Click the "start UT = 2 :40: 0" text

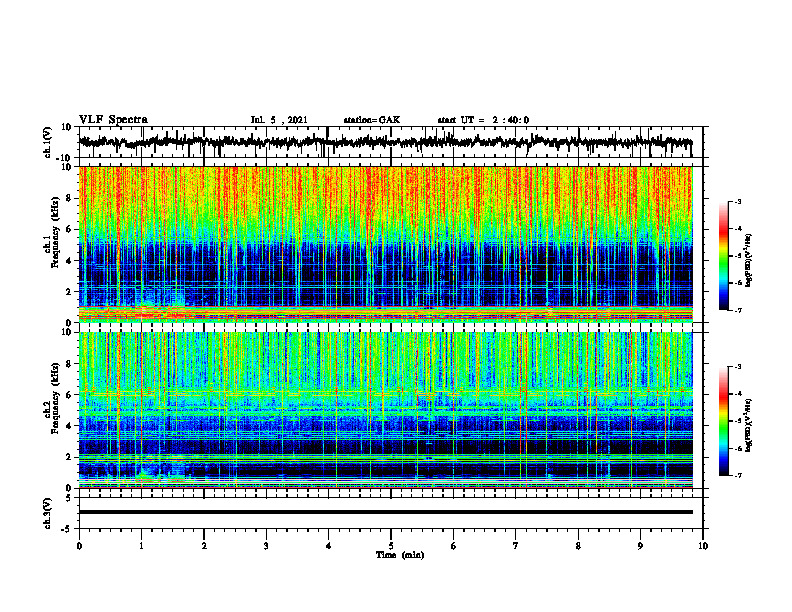tap(483, 120)
